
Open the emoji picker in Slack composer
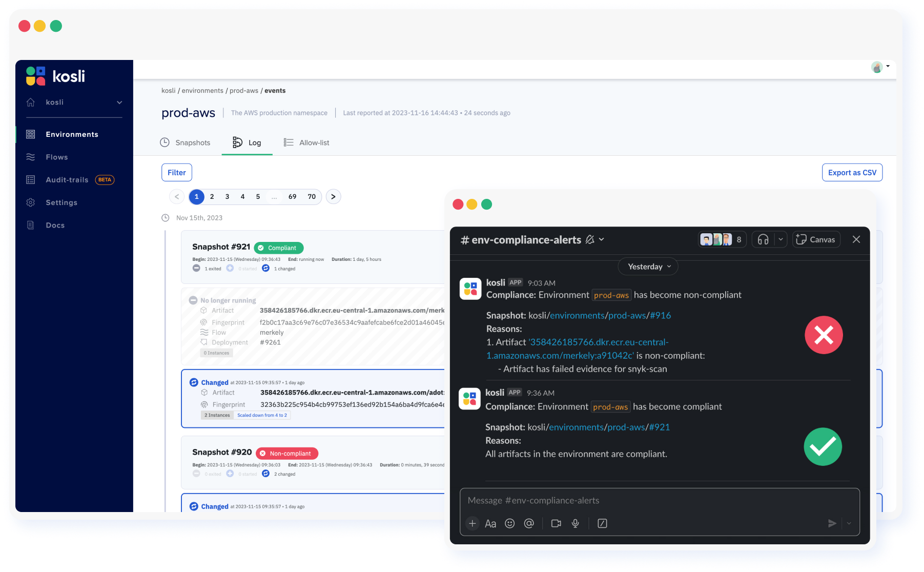pyautogui.click(x=510, y=523)
